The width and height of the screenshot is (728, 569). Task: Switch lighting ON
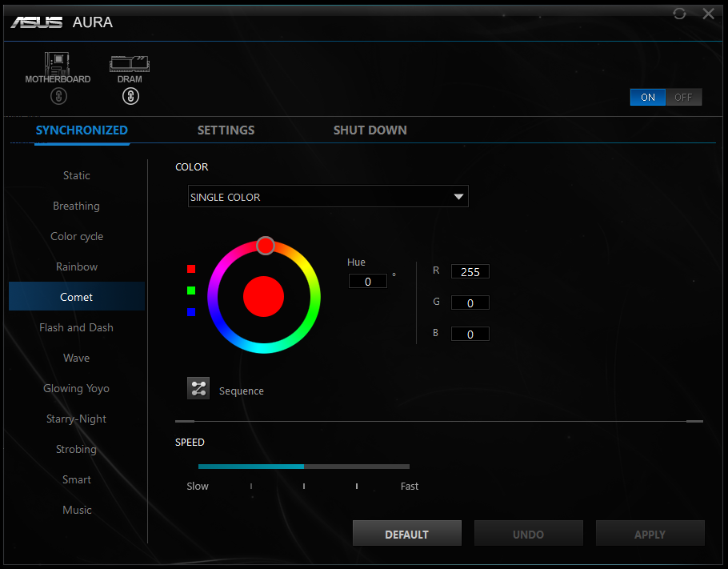(x=648, y=97)
